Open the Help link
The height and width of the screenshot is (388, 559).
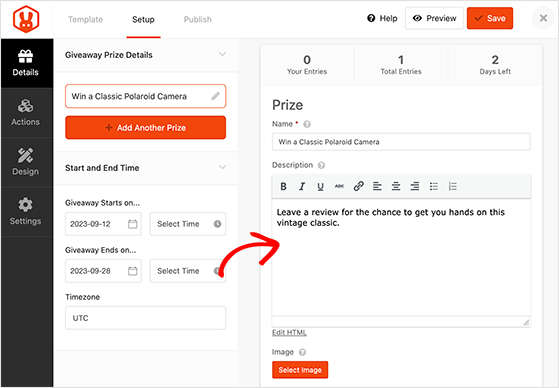click(382, 18)
